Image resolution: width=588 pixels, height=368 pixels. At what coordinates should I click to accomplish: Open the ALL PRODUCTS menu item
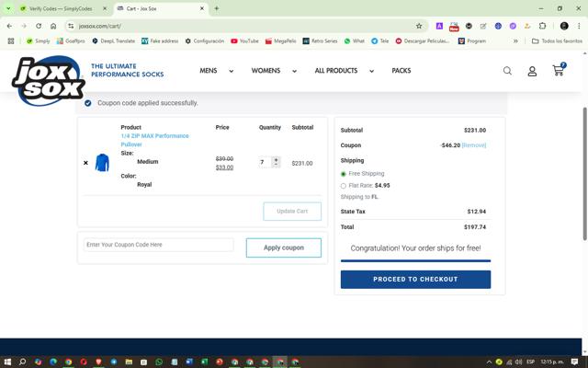pos(336,71)
